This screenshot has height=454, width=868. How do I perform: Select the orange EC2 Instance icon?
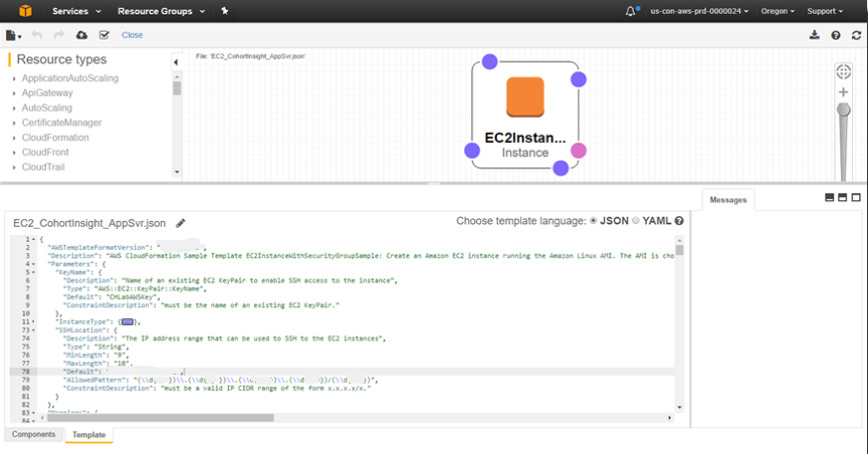tap(525, 97)
